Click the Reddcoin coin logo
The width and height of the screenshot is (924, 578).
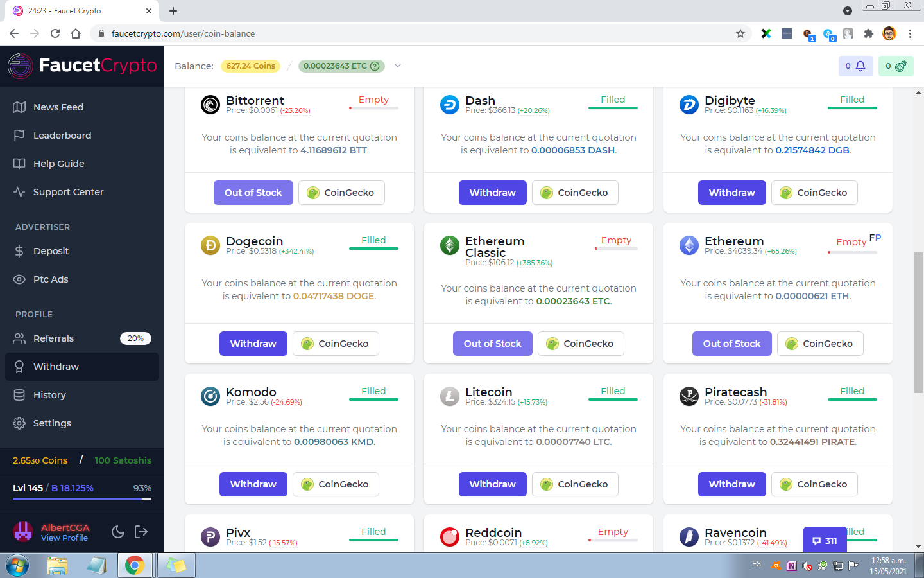click(450, 536)
